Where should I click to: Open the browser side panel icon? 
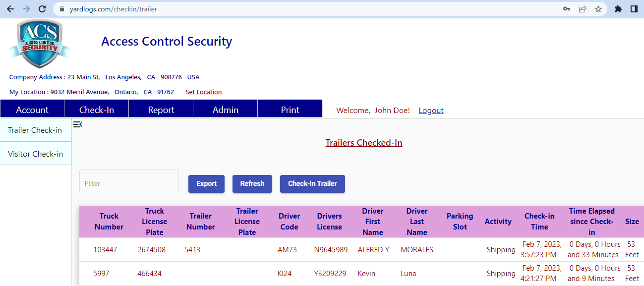tap(634, 9)
